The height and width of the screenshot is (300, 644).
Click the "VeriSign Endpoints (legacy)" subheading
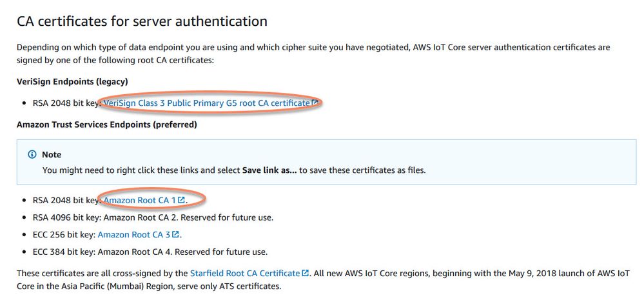(72, 81)
